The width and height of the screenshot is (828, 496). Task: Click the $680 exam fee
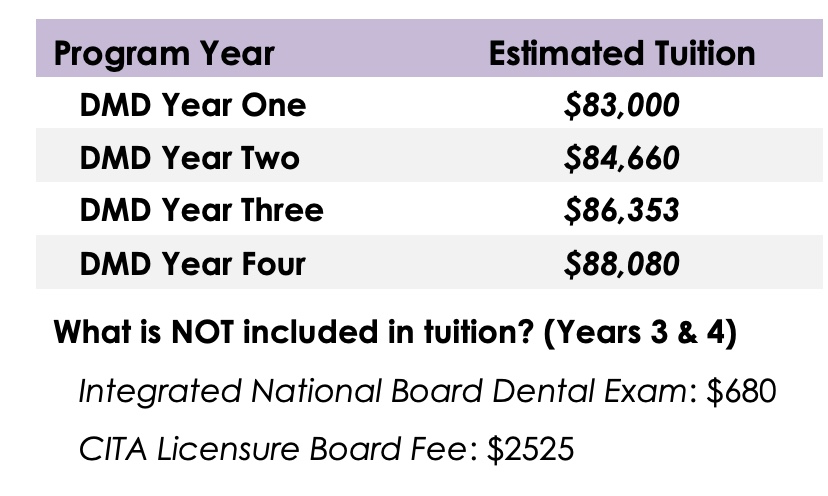(740, 391)
